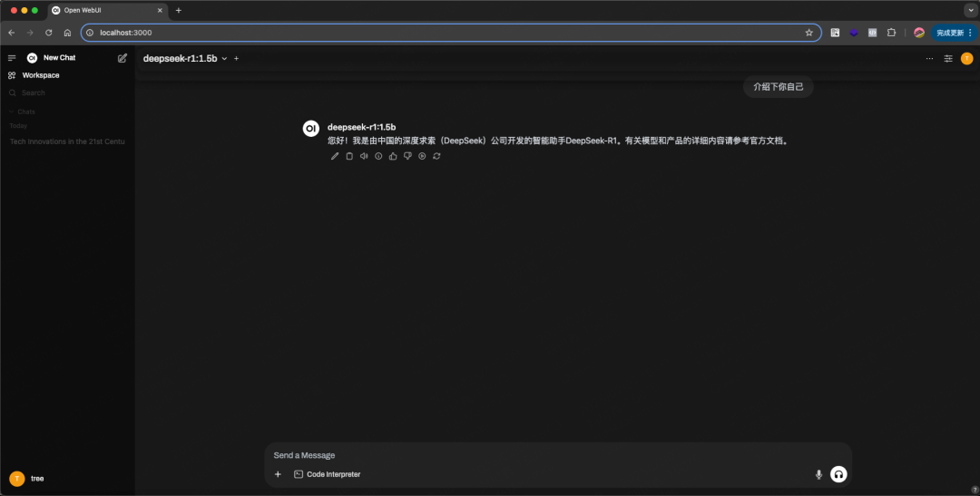Open chat 'Tech Innovations in the 21st Centu'
This screenshot has height=496, width=980.
pos(67,141)
